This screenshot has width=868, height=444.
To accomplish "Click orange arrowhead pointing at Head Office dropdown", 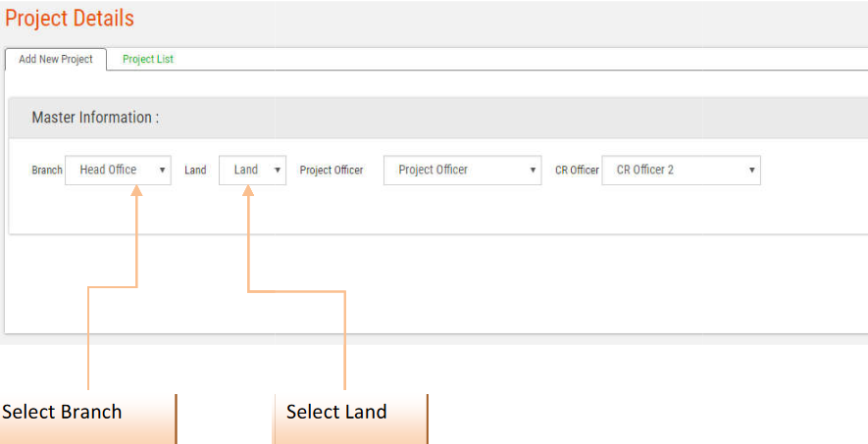I will point(137,194).
